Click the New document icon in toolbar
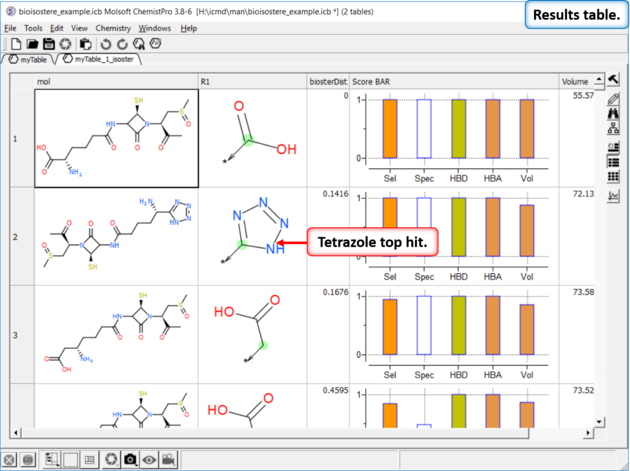 click(x=16, y=44)
